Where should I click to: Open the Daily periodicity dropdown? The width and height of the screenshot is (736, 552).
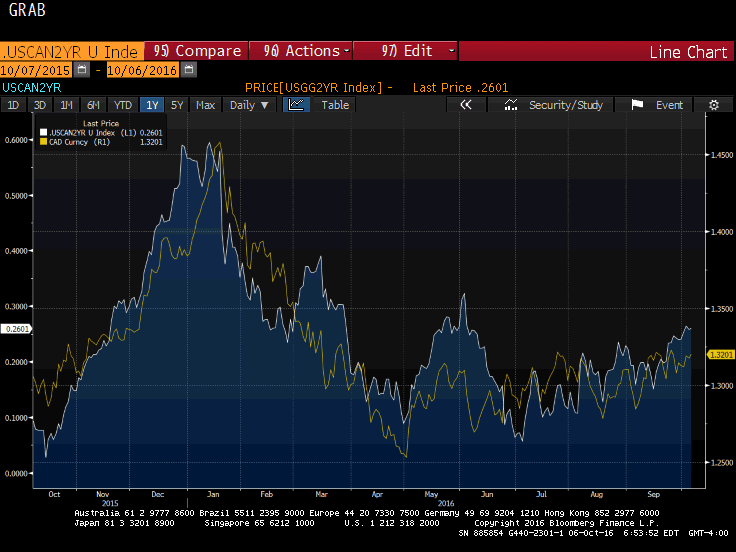(x=249, y=105)
